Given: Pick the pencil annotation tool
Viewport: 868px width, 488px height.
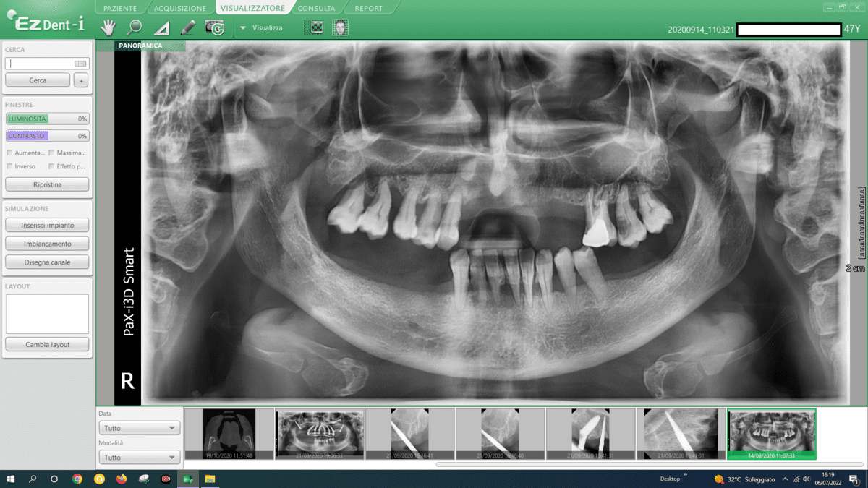Looking at the screenshot, I should [188, 27].
